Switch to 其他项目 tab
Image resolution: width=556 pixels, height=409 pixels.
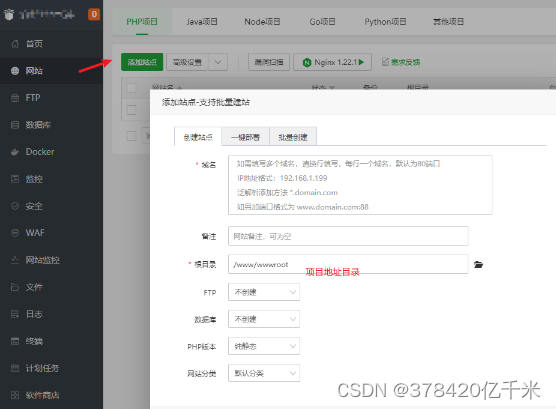448,22
